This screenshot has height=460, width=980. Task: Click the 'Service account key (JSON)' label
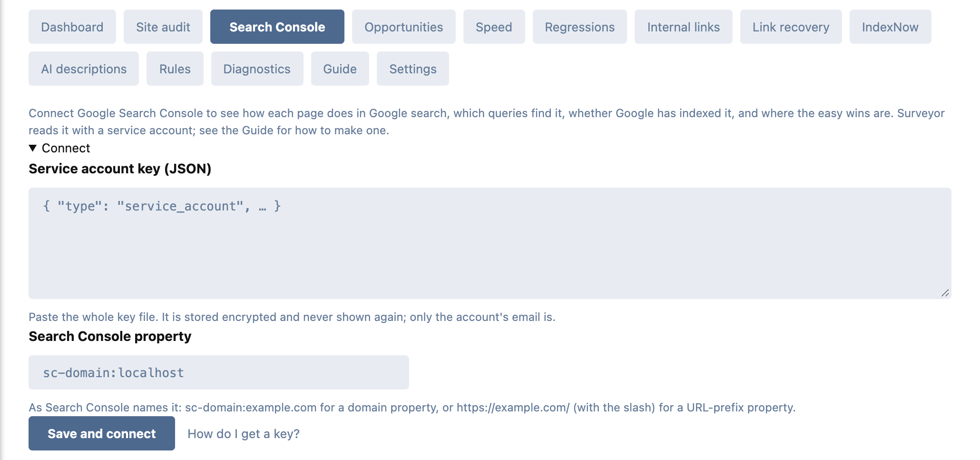tap(120, 169)
